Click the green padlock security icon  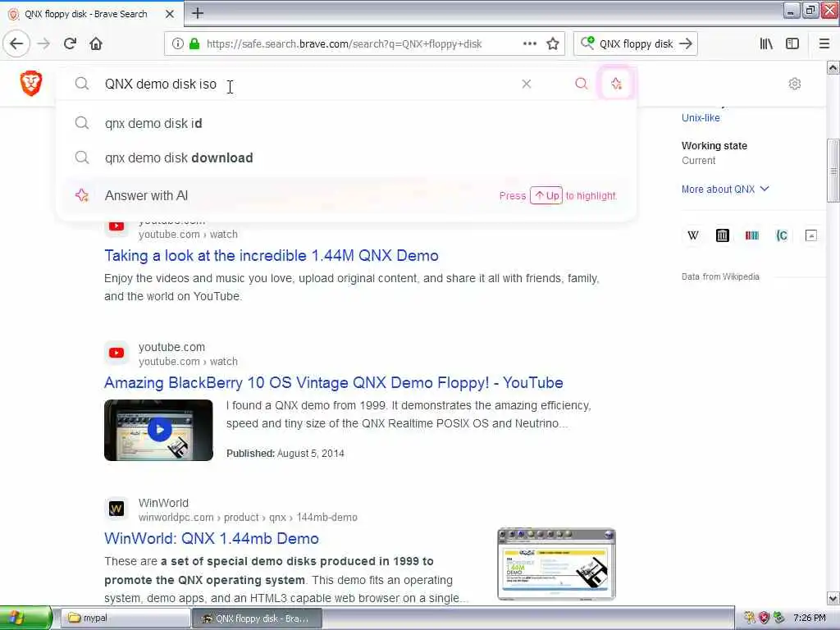[194, 44]
